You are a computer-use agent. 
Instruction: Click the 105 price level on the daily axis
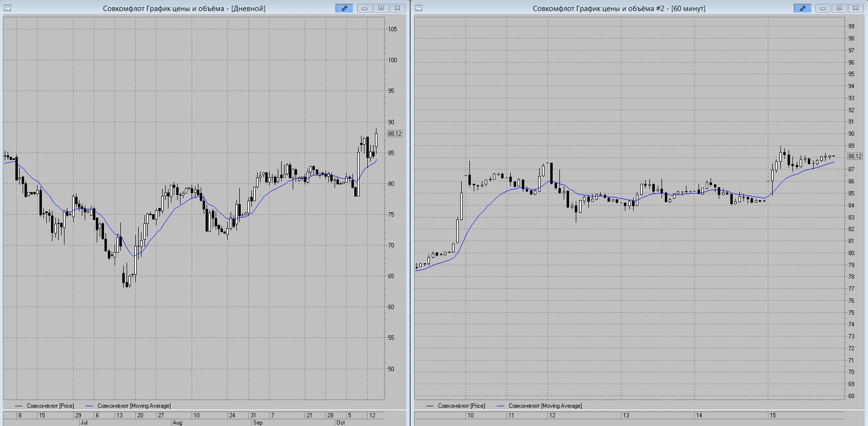pos(392,29)
